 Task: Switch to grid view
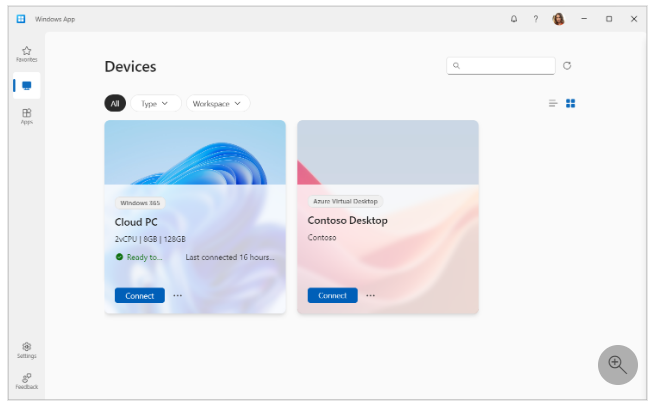point(571,103)
